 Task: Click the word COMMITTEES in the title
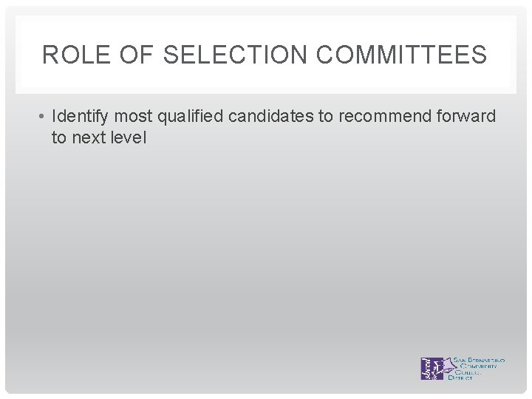pyautogui.click(x=402, y=54)
